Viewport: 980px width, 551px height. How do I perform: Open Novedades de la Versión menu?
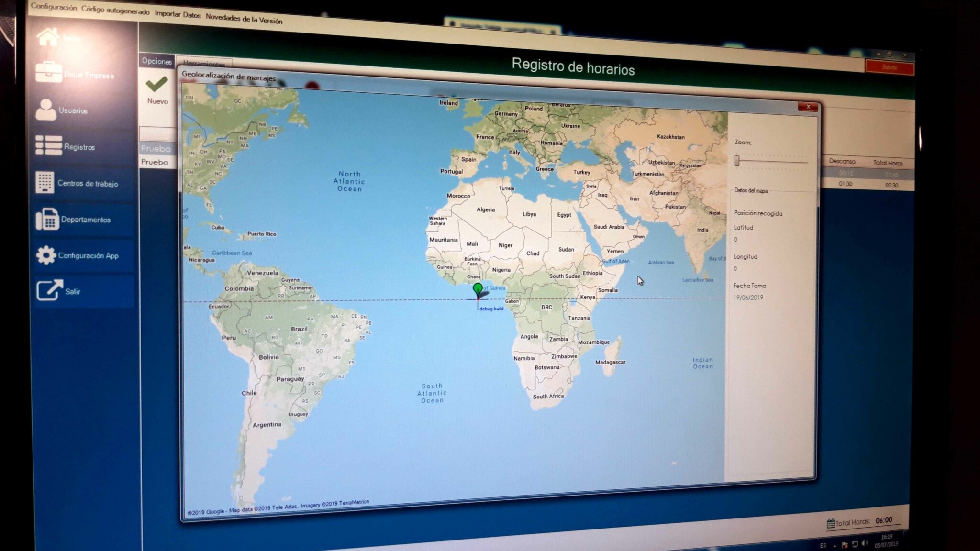click(244, 19)
